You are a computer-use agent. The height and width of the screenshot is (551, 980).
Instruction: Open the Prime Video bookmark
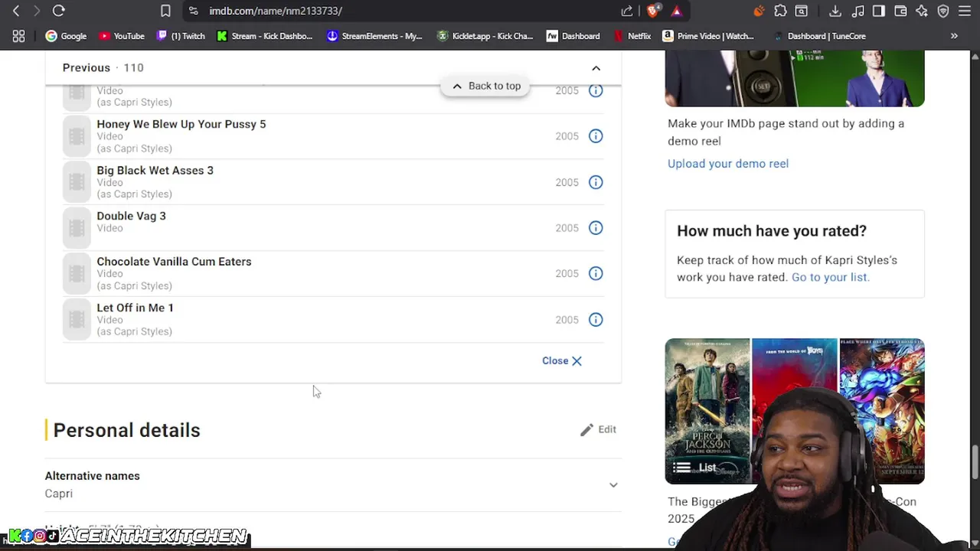point(708,36)
